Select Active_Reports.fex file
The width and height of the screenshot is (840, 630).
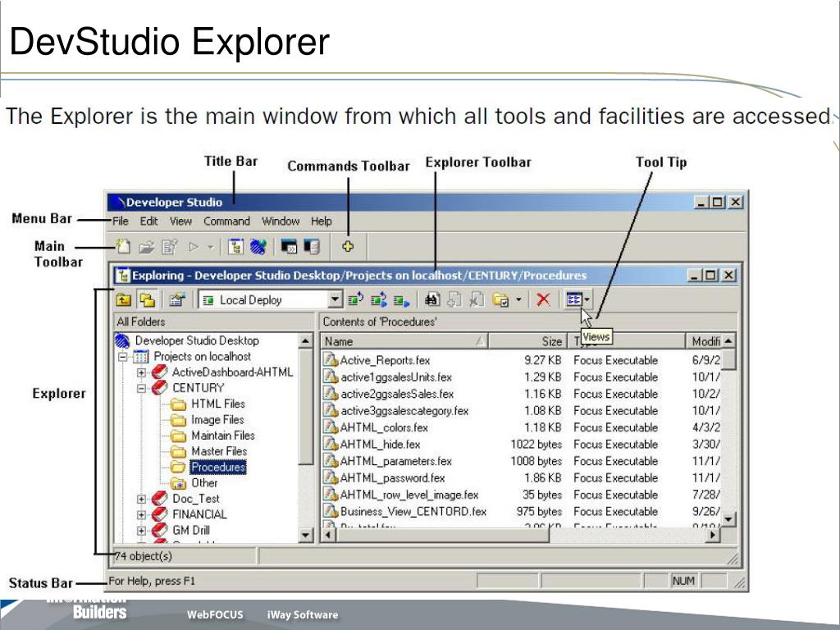click(385, 360)
